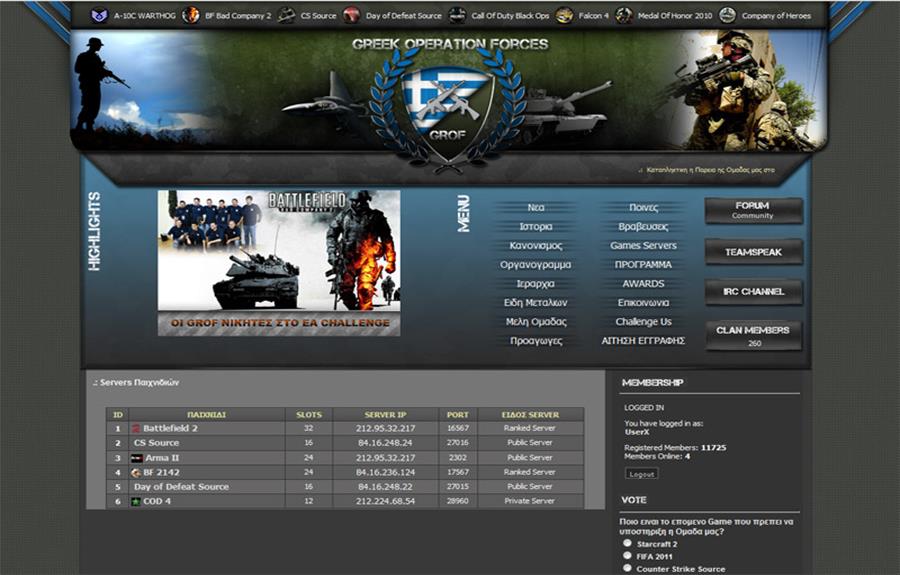The width and height of the screenshot is (900, 575).
Task: Click Day of Defeat Source table entry
Action: coord(181,487)
